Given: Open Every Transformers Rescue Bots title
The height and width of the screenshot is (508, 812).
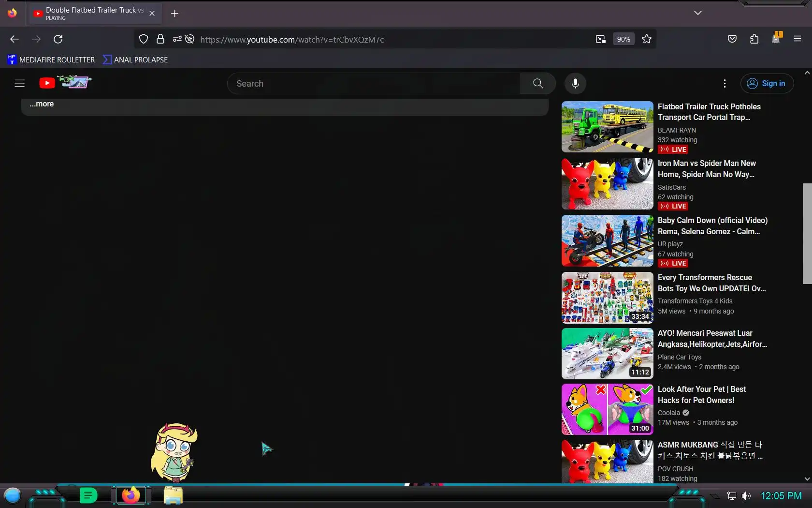Looking at the screenshot, I should pyautogui.click(x=711, y=283).
